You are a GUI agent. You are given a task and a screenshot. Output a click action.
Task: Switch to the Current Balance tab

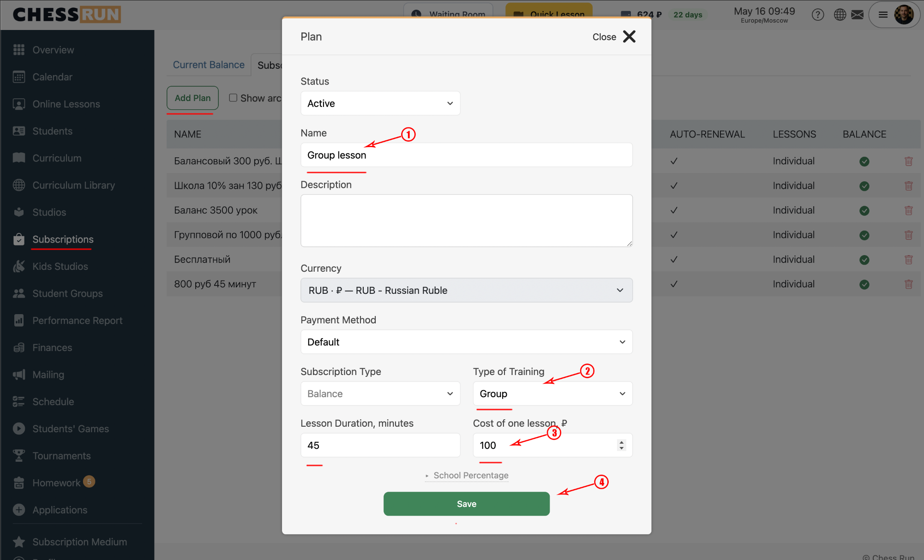[x=209, y=65]
